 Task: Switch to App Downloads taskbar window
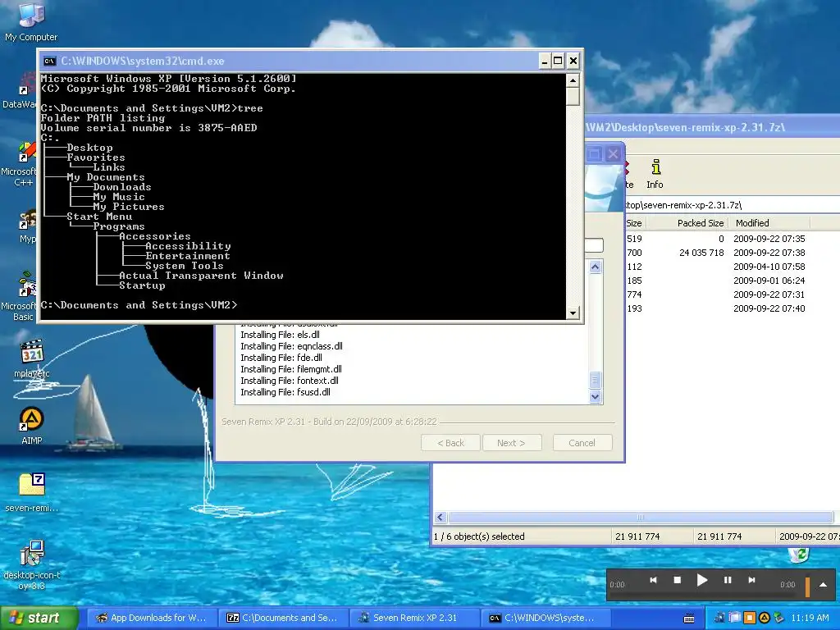pos(151,618)
